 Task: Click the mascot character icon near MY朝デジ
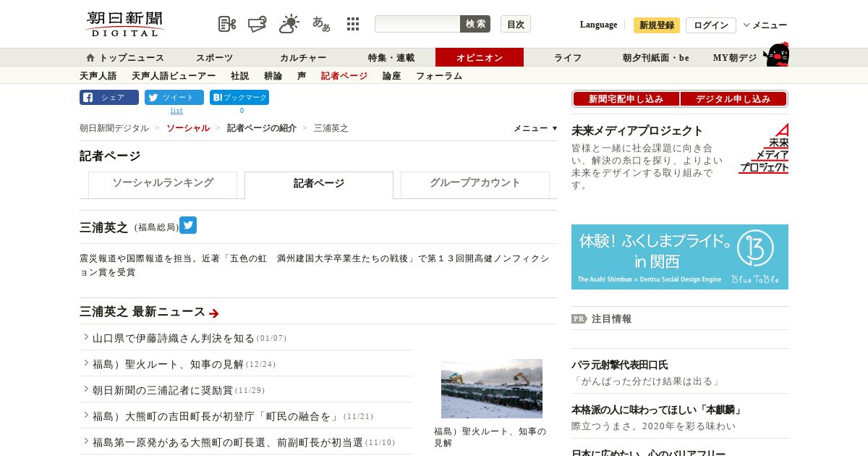777,55
